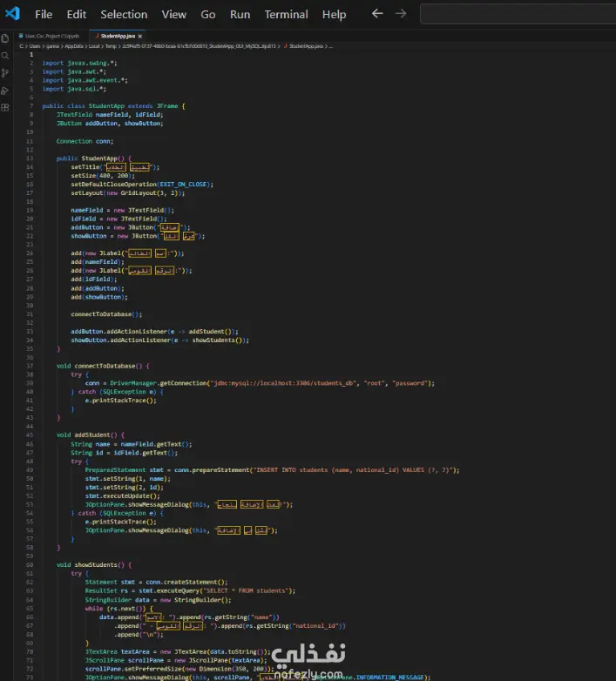The width and height of the screenshot is (616, 681).
Task: Click the INSERT INTO students prepareStatement line
Action: click(273, 470)
